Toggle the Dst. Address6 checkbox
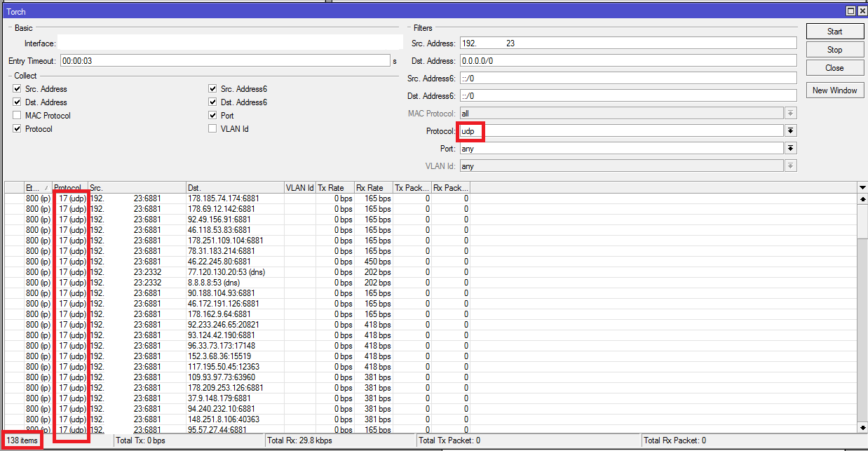 pos(212,102)
